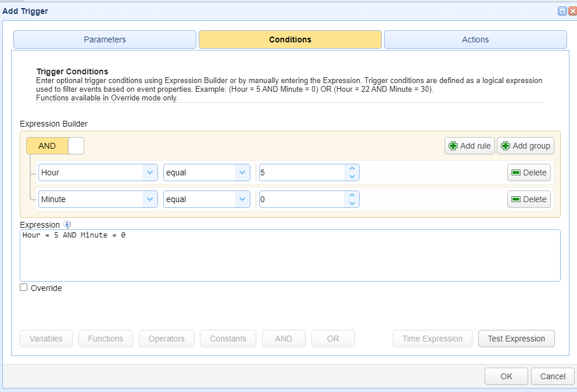Enable the Override checkbox
Viewport: 577px width, 392px height.
click(24, 287)
